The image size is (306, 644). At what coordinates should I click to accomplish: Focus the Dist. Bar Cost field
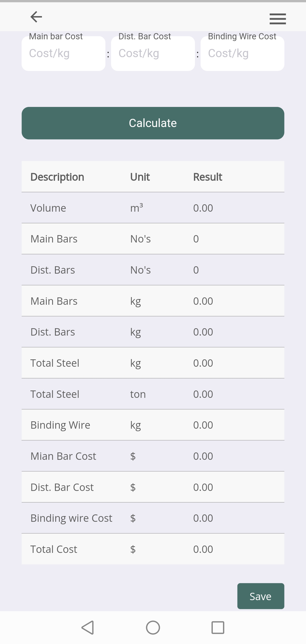[153, 53]
